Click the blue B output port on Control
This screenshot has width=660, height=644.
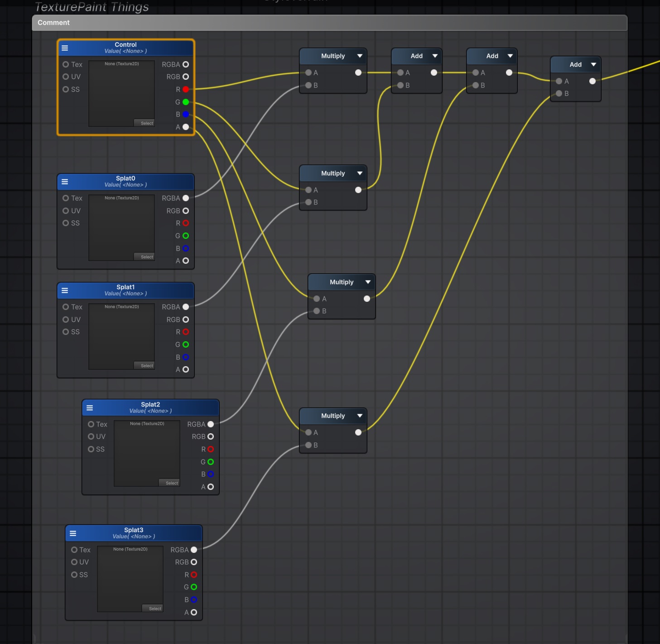tap(186, 114)
